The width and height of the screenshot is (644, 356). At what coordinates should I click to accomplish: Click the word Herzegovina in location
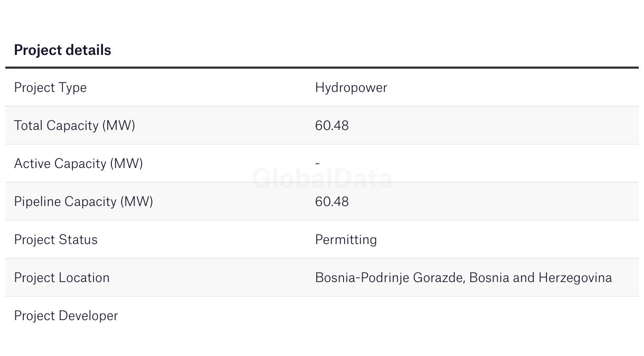coord(575,278)
